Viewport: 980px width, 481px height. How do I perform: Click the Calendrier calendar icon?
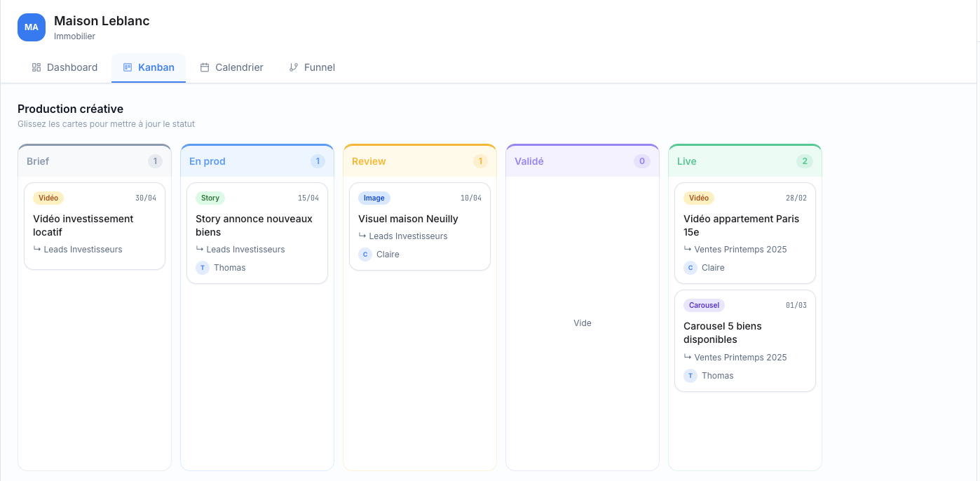point(205,68)
